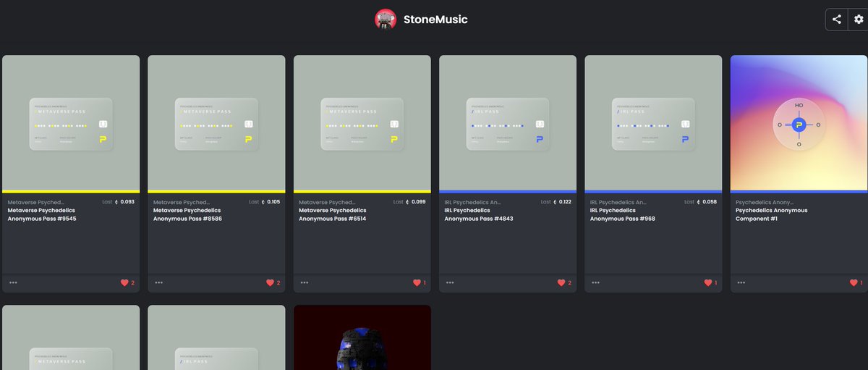Click last price 0.058 on Pass #968
The width and height of the screenshot is (868, 370).
710,202
